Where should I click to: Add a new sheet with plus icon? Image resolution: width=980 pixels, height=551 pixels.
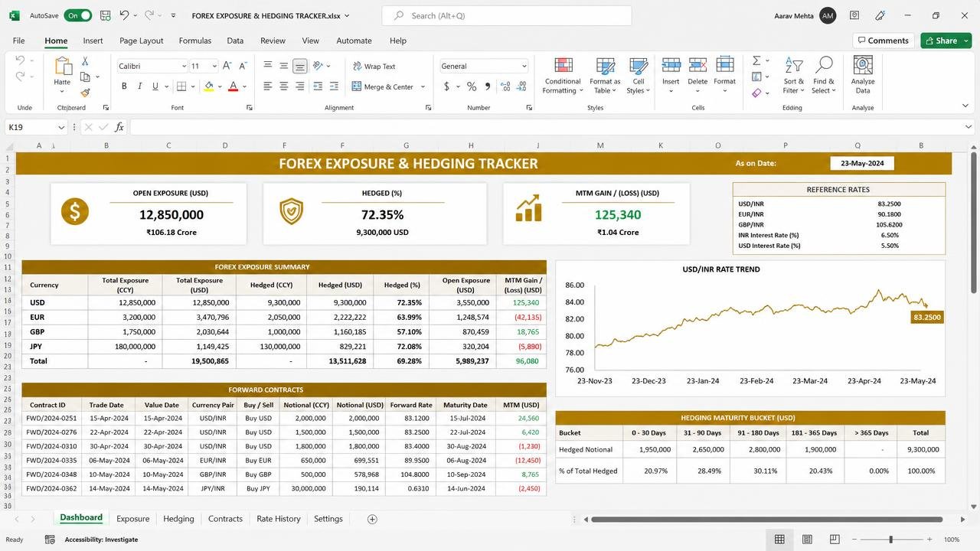click(x=372, y=519)
